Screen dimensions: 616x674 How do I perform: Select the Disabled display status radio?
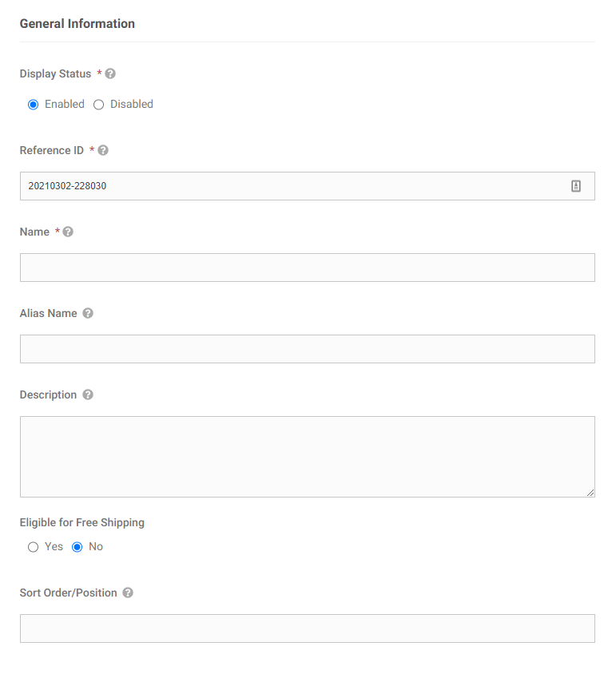[x=98, y=105]
